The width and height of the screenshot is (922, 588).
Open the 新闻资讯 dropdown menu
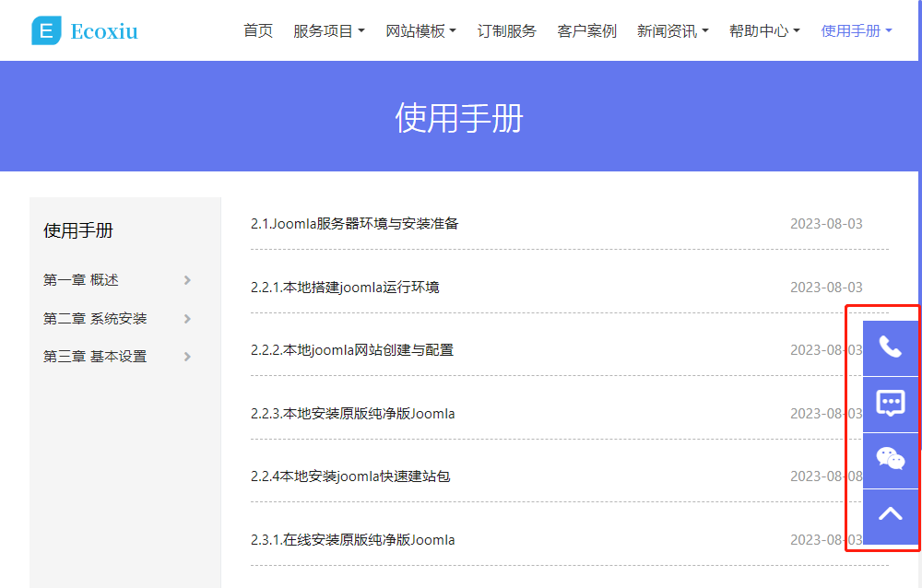point(672,31)
